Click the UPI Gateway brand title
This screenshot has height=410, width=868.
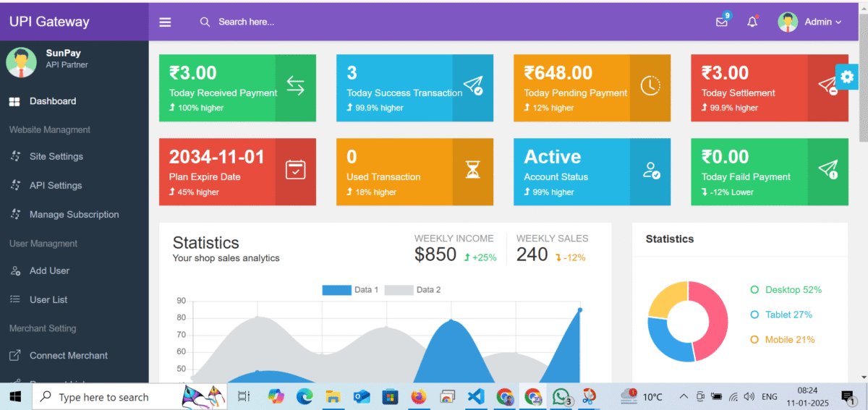[49, 22]
